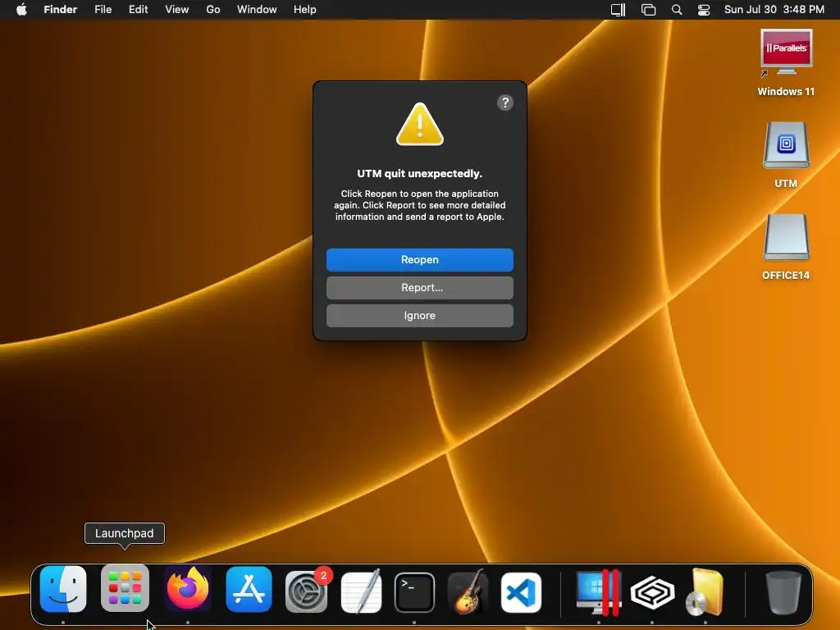This screenshot has height=630, width=840.
Task: Open the File menu
Action: [x=103, y=10]
